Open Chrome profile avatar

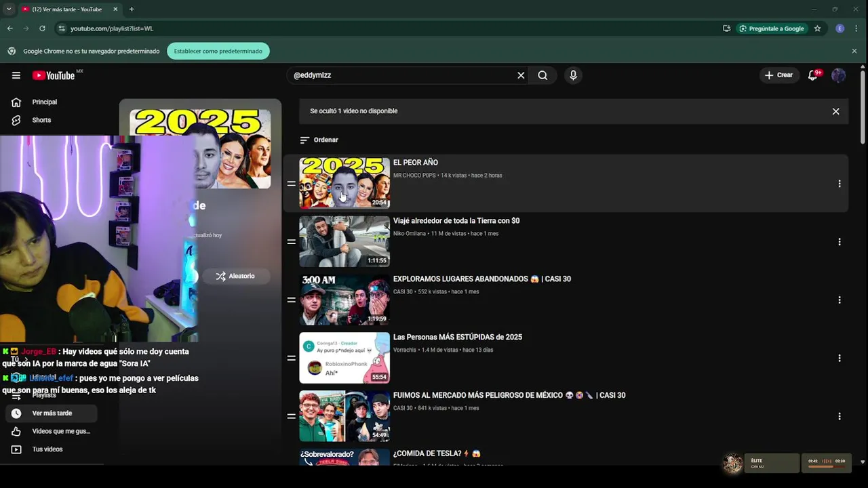click(x=840, y=28)
